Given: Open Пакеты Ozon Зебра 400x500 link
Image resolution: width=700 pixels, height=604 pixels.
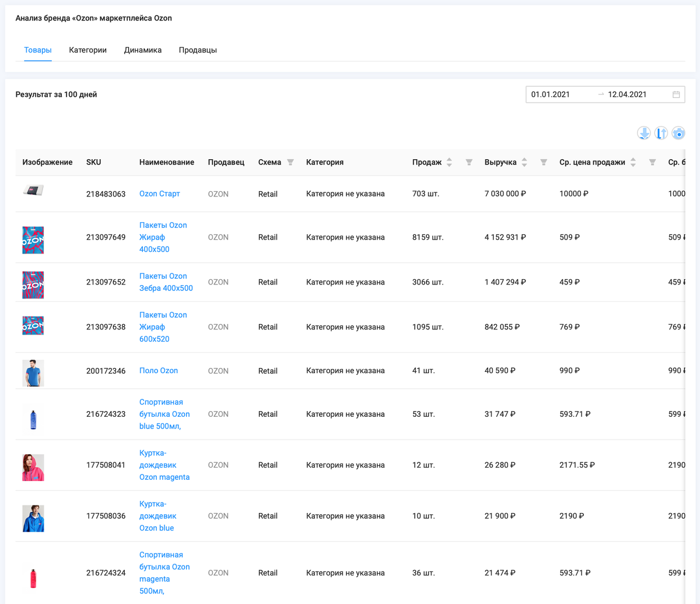Looking at the screenshot, I should pos(166,282).
